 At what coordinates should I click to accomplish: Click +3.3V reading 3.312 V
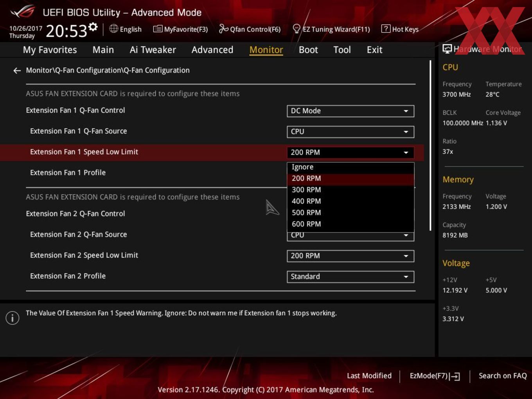(453, 319)
